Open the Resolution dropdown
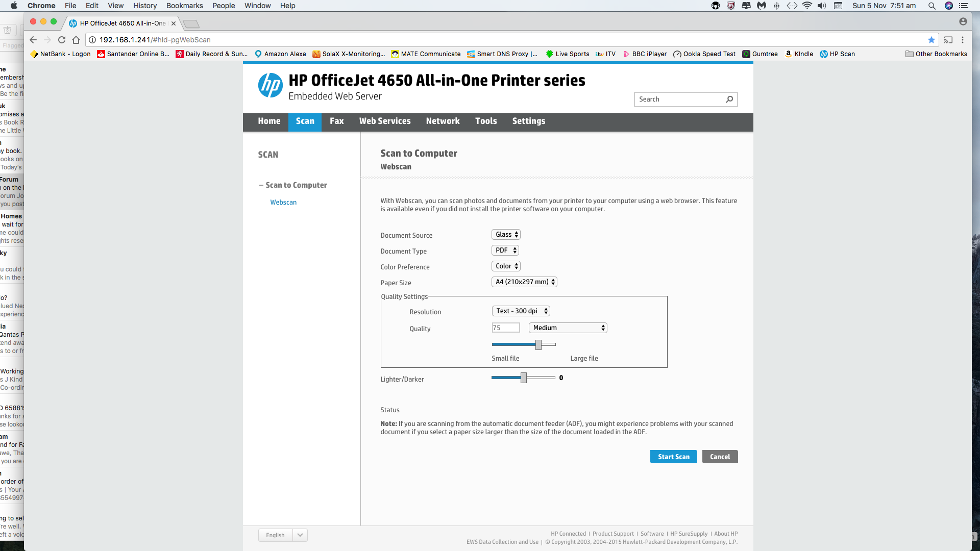The height and width of the screenshot is (551, 980). (521, 311)
